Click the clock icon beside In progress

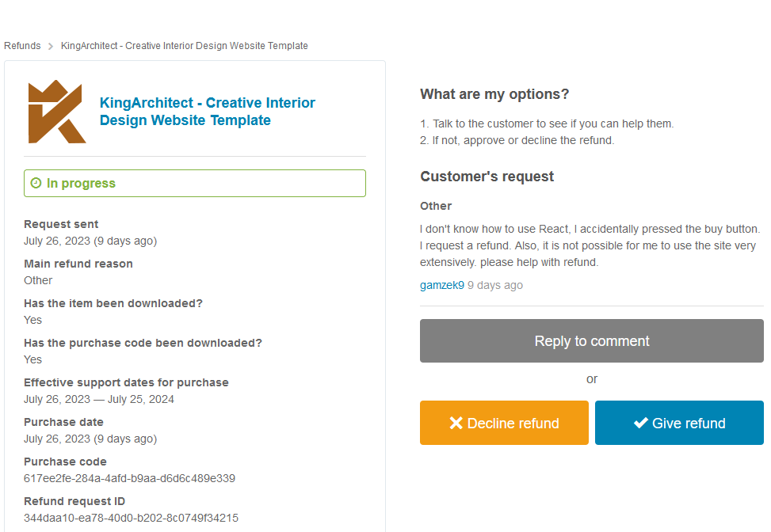pos(36,183)
